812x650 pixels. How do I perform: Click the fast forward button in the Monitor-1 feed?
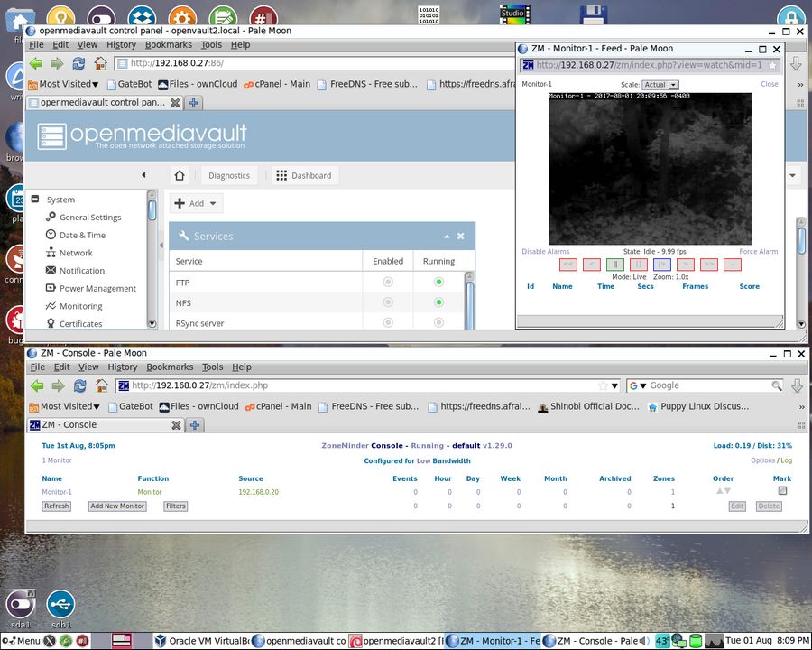[708, 265]
